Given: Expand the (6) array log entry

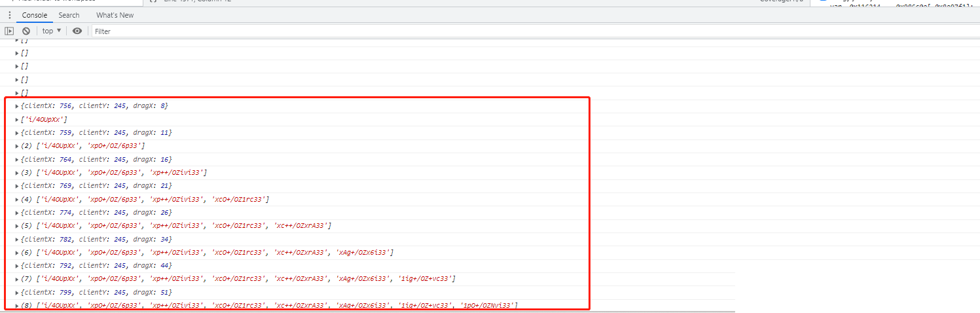Looking at the screenshot, I should (17, 253).
